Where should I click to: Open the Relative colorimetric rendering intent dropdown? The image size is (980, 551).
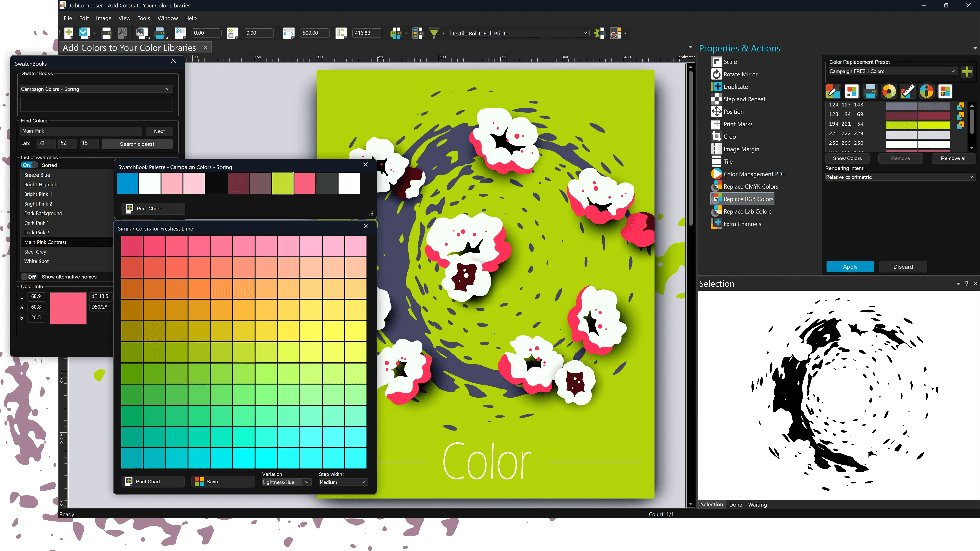pyautogui.click(x=900, y=177)
